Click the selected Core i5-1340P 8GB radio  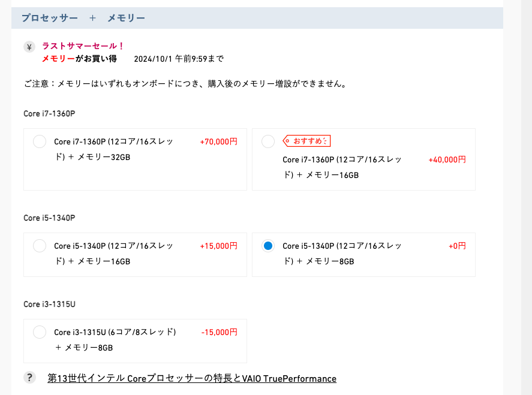(x=268, y=246)
